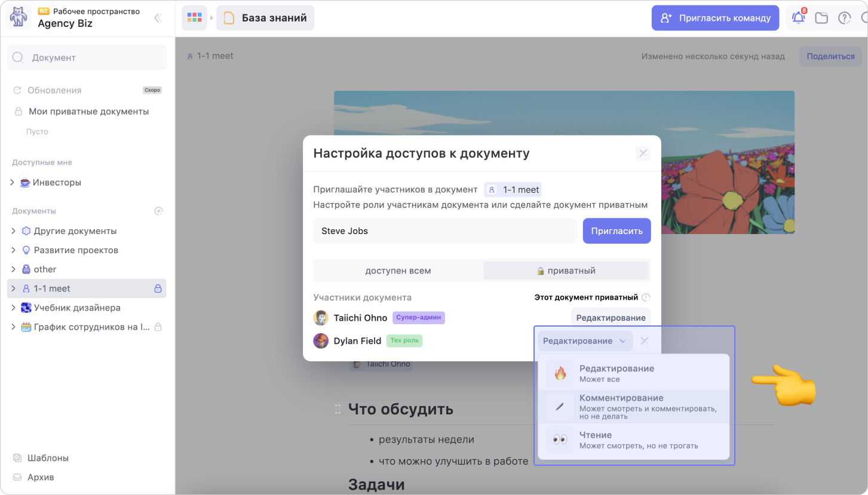Close the access settings dialog

coord(643,153)
